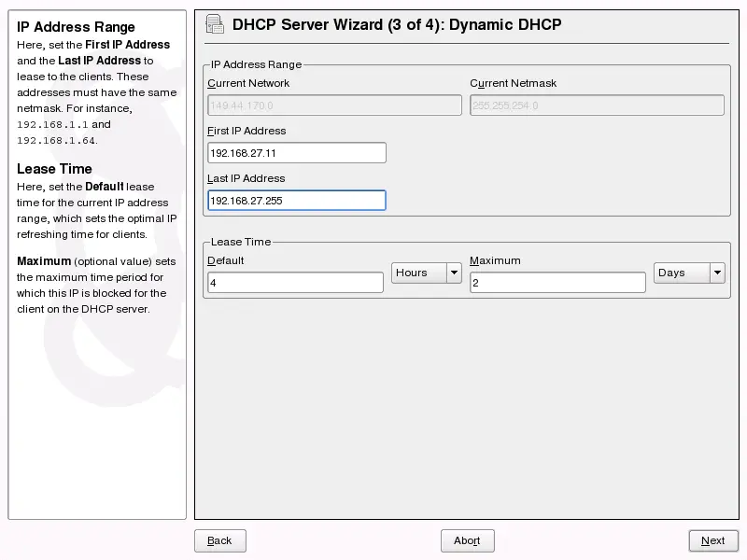
Task: Click the DHCP Server Wizard title icon
Action: (214, 24)
